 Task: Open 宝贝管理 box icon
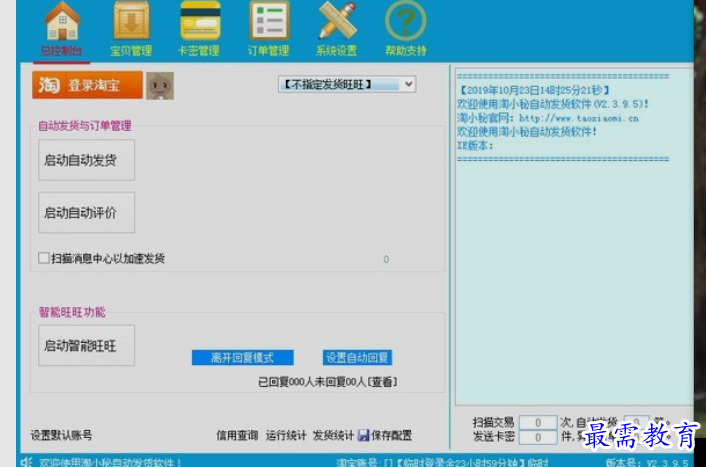(131, 21)
